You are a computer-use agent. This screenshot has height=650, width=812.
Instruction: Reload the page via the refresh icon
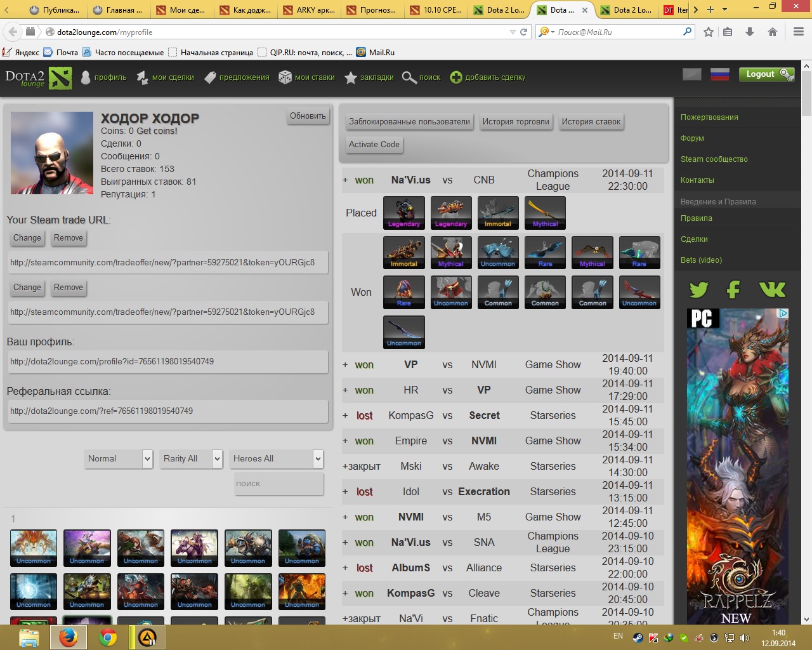524,32
